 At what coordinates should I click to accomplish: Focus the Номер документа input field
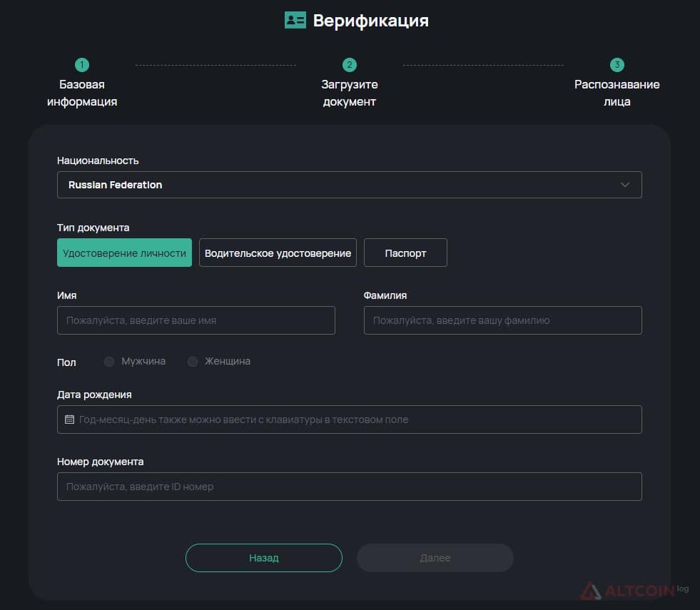tap(350, 487)
